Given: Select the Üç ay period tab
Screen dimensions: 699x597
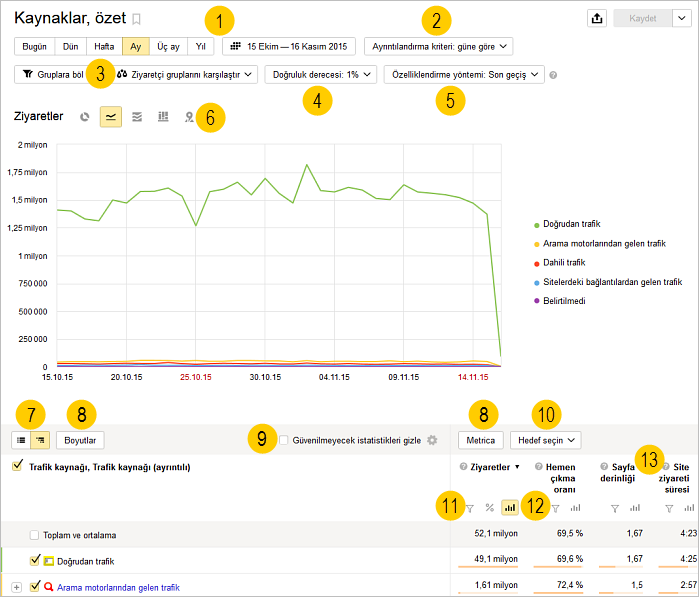Looking at the screenshot, I should tap(168, 46).
